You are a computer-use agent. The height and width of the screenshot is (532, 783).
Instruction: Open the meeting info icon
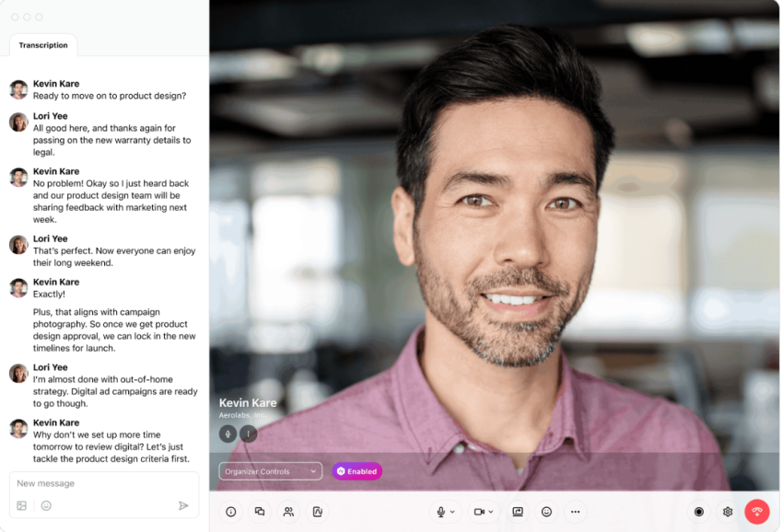(231, 512)
